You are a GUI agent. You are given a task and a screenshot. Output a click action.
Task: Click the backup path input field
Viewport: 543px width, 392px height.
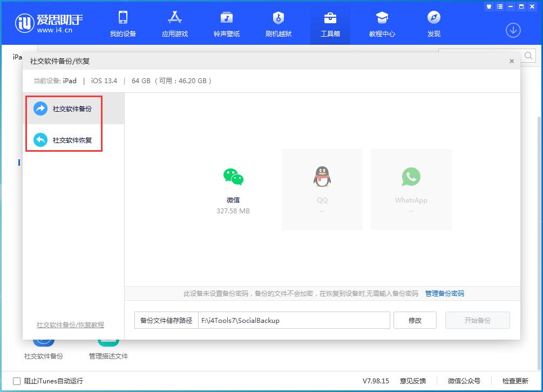pyautogui.click(x=294, y=320)
